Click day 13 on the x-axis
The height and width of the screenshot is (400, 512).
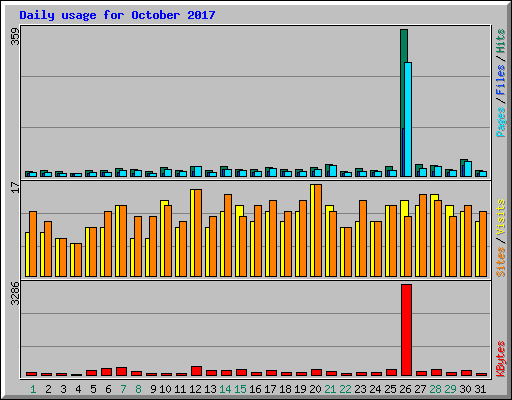tap(210, 389)
